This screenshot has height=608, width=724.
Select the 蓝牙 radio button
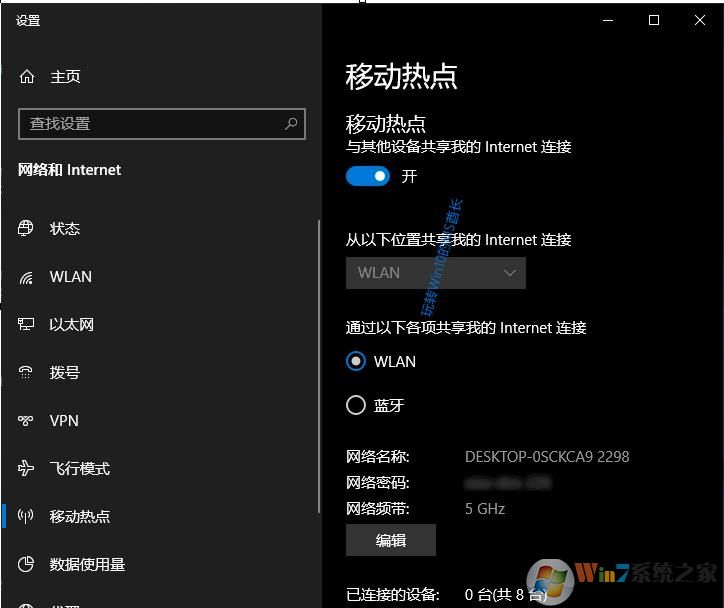(356, 405)
